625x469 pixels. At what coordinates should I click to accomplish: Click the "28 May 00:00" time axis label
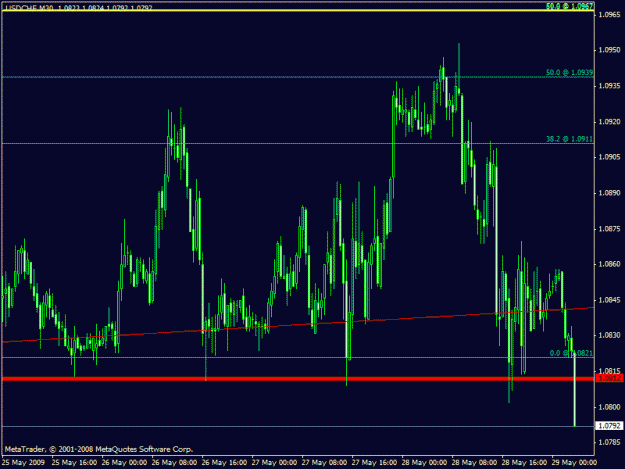[x=424, y=462]
